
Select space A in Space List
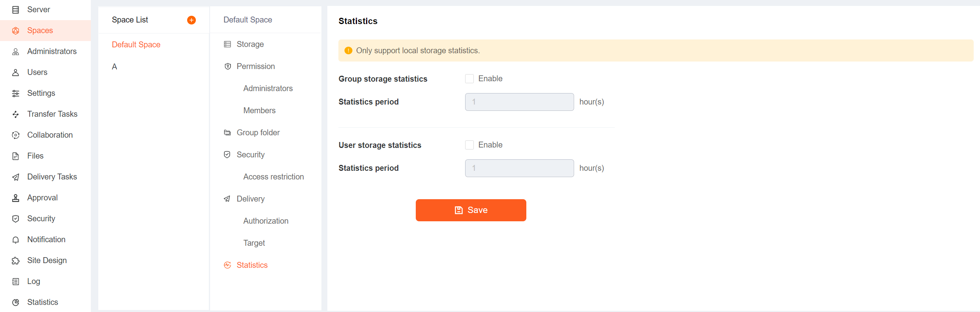(x=115, y=67)
